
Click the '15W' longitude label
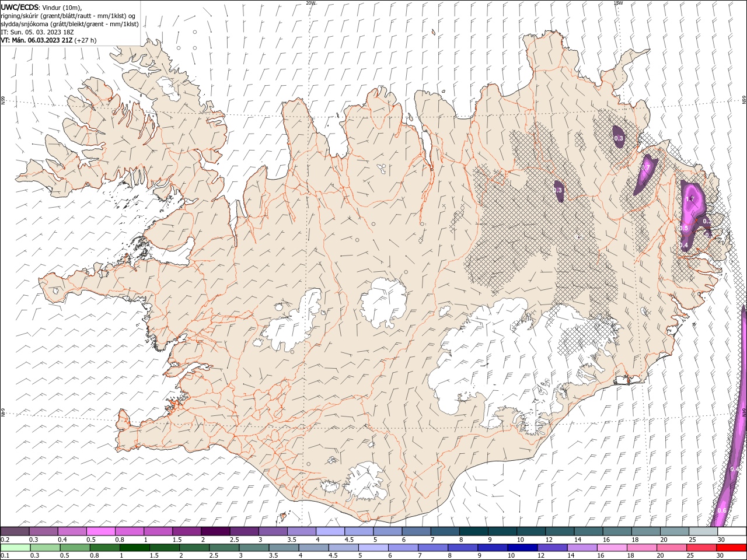pyautogui.click(x=618, y=2)
